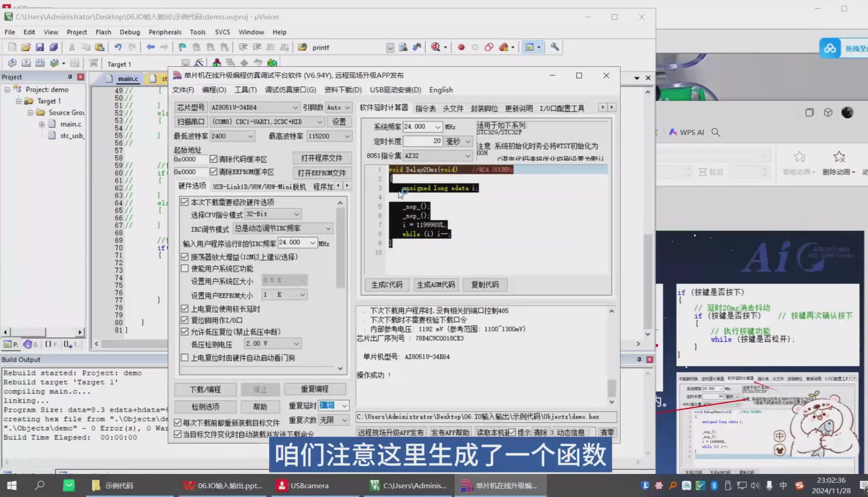Screen dimensions: 868x497
Task: Insert a bookmark with the flag icon
Action: (182, 47)
